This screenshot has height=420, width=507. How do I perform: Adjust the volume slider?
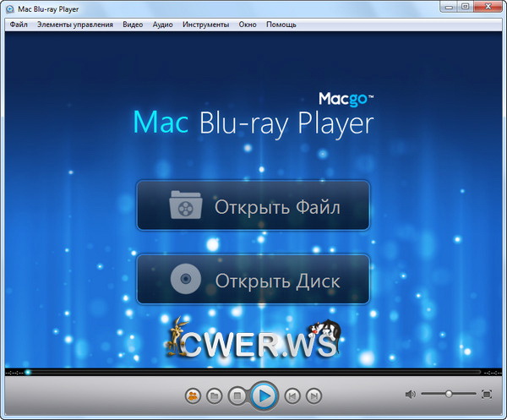448,394
